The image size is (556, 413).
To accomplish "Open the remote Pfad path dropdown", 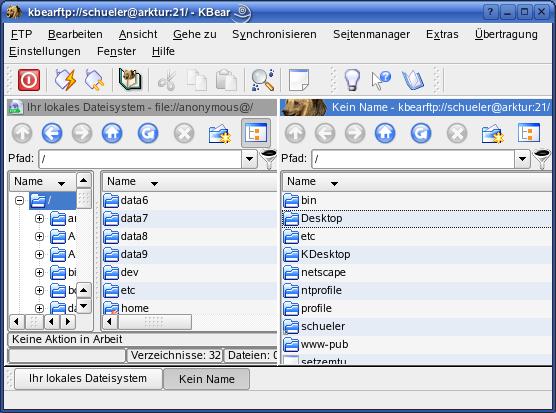I will (522, 158).
